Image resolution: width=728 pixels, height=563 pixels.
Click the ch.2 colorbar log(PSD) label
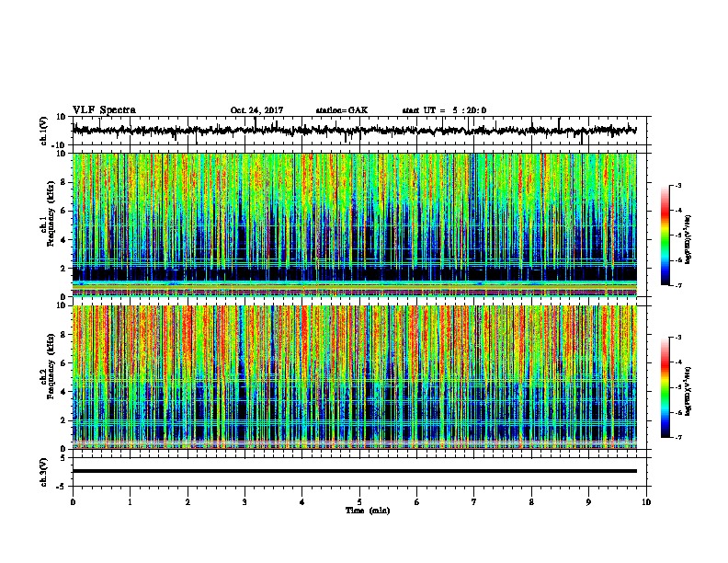tap(688, 390)
